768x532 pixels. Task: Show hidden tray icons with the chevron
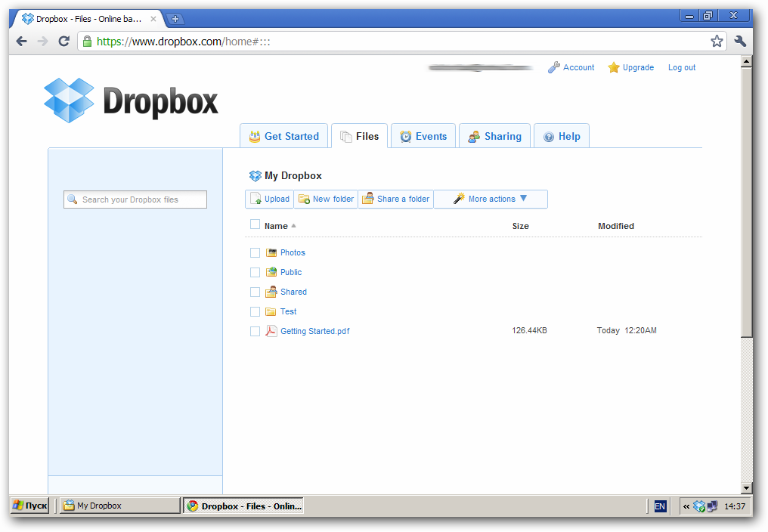click(x=686, y=506)
